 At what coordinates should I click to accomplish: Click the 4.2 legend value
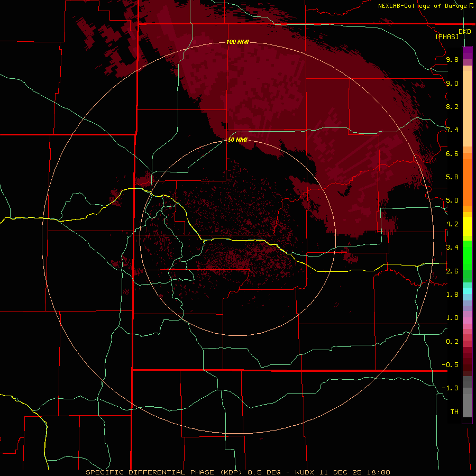[452, 224]
